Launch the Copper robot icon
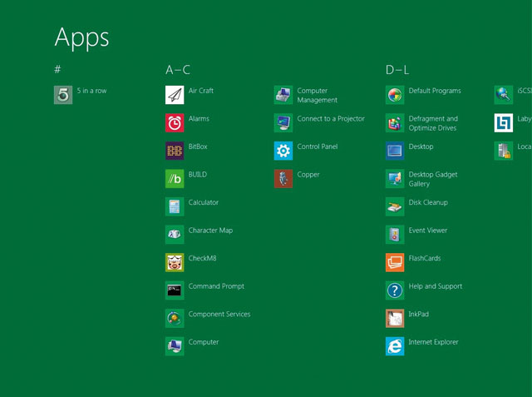Screen dimensions: 532x397 283,179
